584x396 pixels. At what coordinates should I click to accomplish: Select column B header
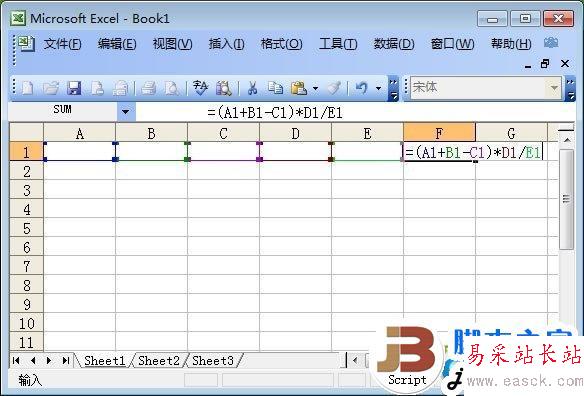(x=151, y=133)
